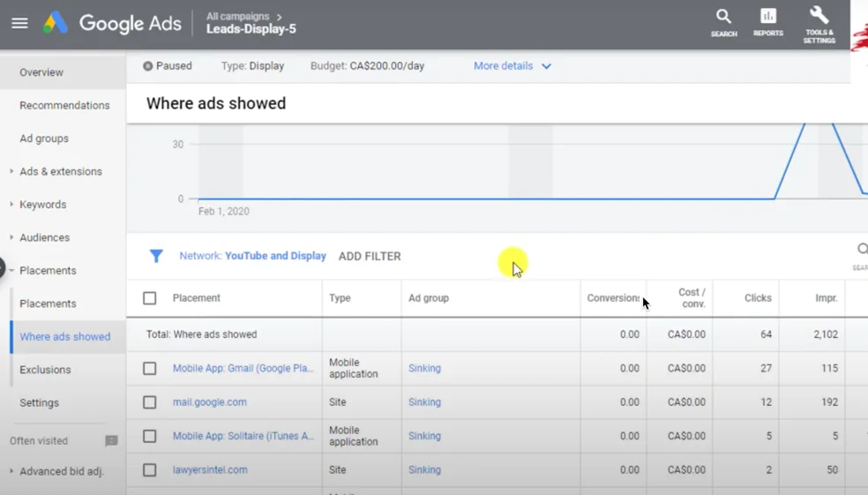
Task: Select Where ads showed sidebar item
Action: [x=64, y=337]
